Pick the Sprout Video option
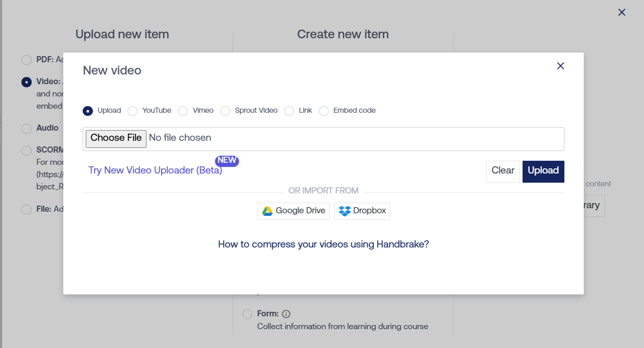The image size is (644, 348). pyautogui.click(x=225, y=111)
